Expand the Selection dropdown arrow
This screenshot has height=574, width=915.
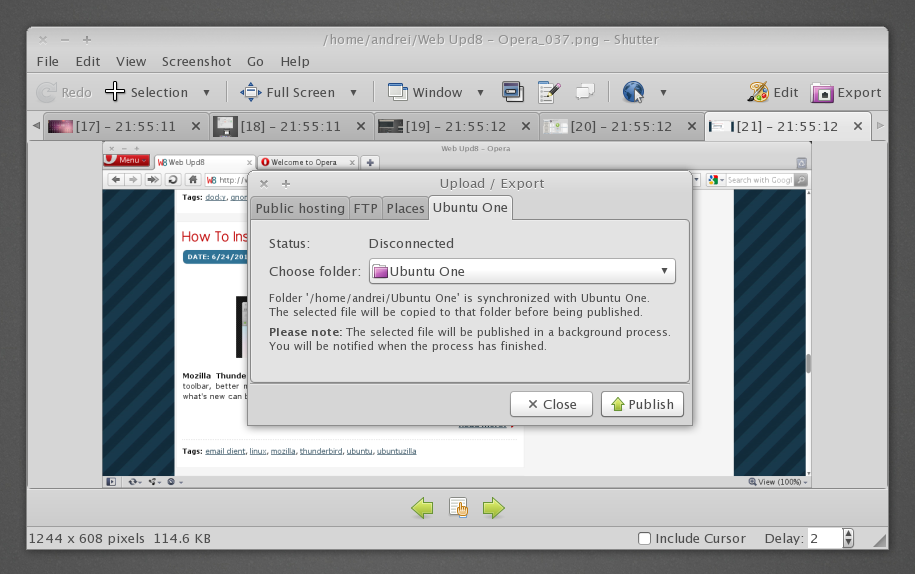click(x=206, y=93)
